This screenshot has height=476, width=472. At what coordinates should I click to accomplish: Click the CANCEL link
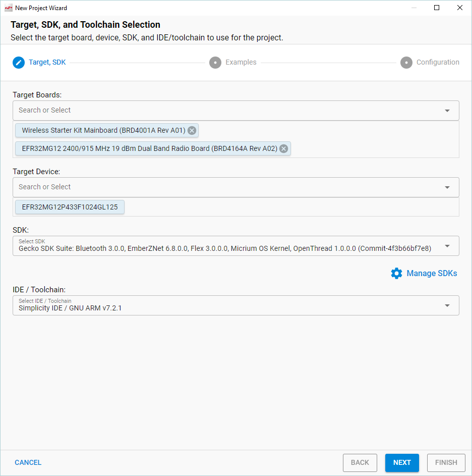pyautogui.click(x=28, y=462)
